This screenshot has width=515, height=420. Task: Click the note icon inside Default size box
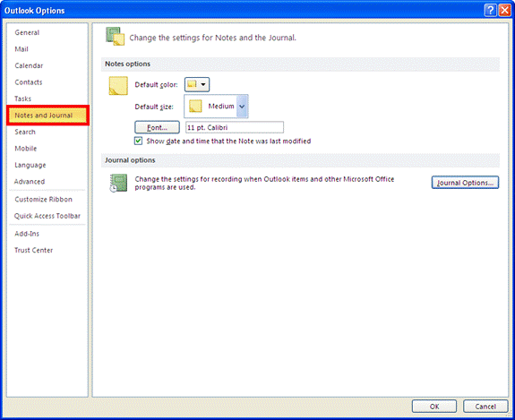point(195,107)
